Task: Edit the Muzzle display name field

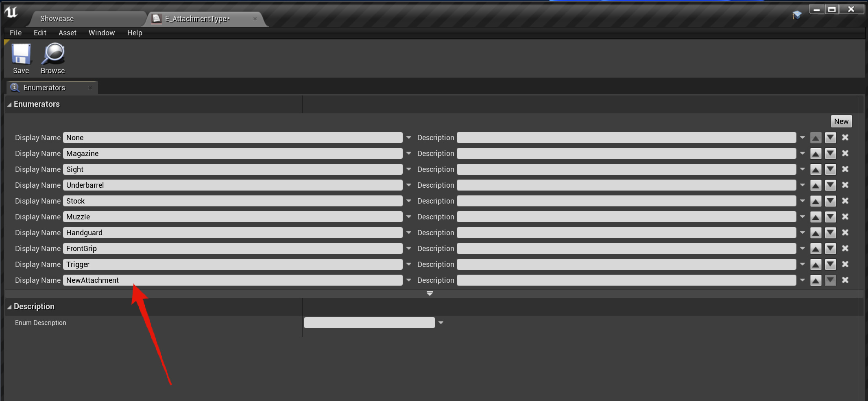Action: (233, 217)
